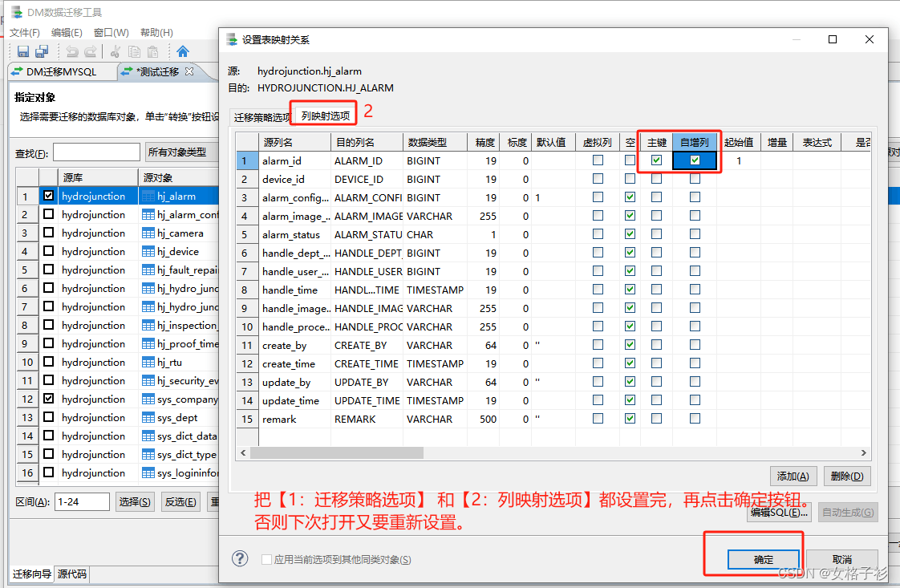
Task: Click the 查找(F) search input field
Action: click(96, 152)
